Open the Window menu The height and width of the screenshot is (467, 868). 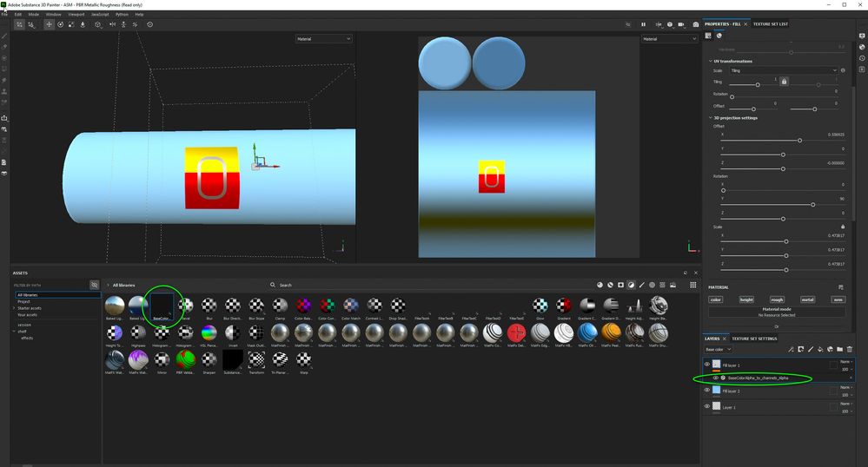[54, 15]
